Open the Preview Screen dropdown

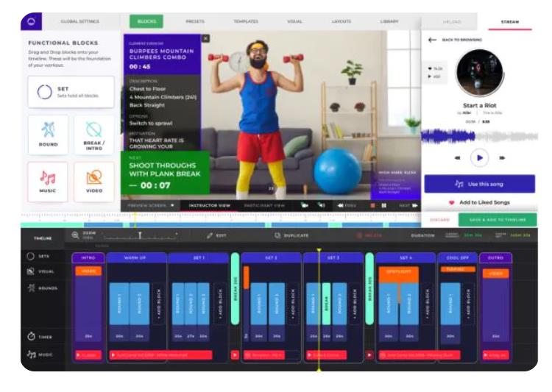152,206
